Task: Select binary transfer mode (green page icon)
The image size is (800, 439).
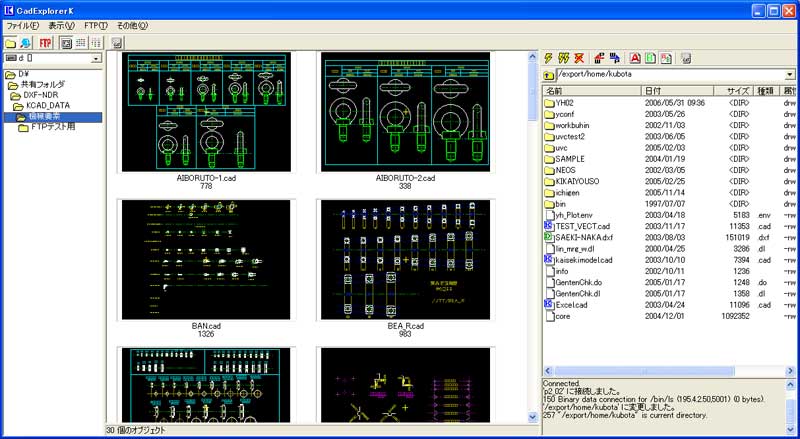Action: pos(651,58)
